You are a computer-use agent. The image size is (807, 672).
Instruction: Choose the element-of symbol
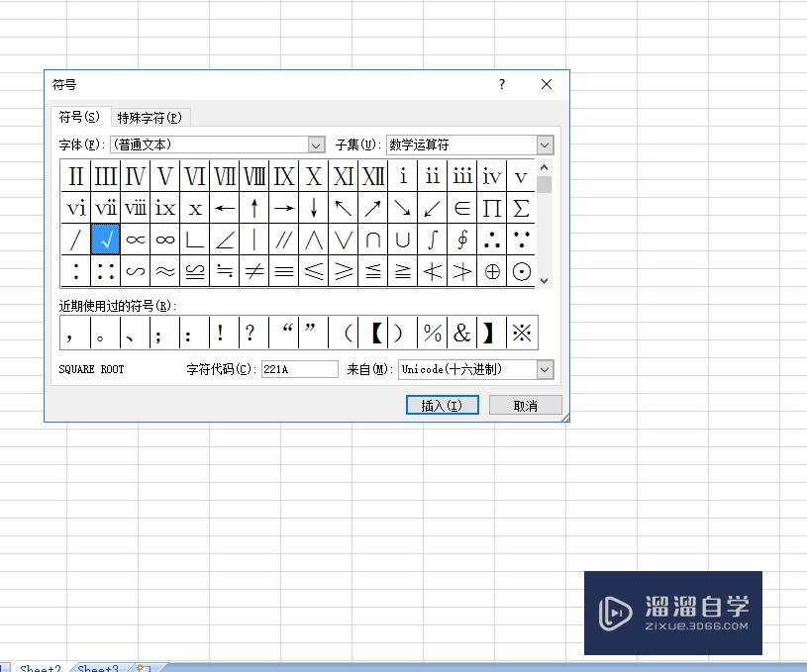462,208
